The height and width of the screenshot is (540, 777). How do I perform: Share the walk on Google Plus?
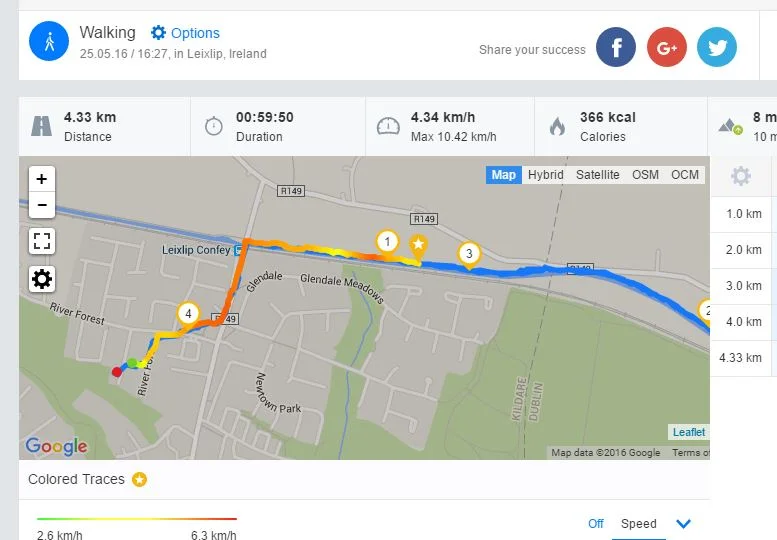coord(666,47)
